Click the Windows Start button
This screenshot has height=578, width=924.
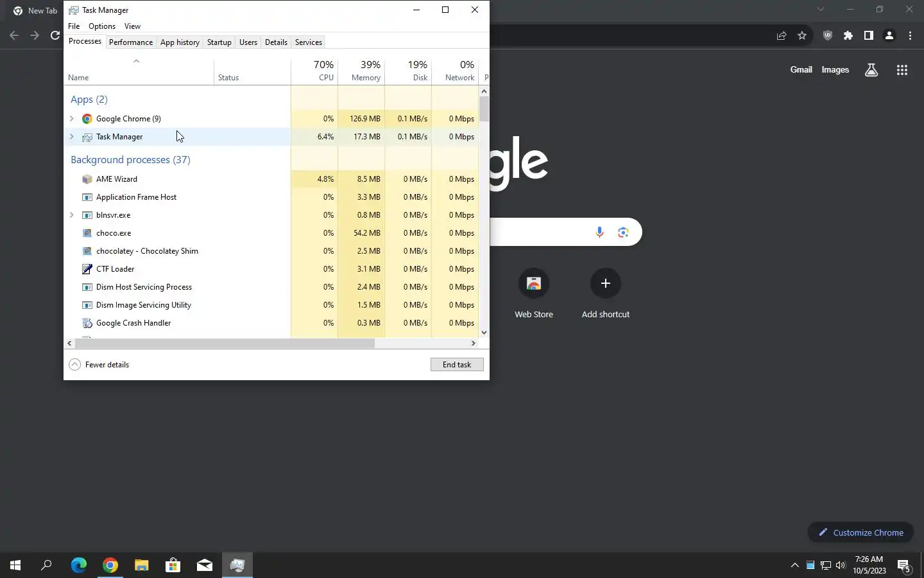tap(15, 565)
